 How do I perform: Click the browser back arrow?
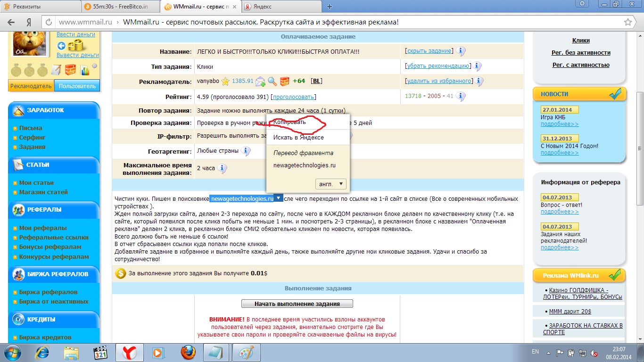(11, 22)
